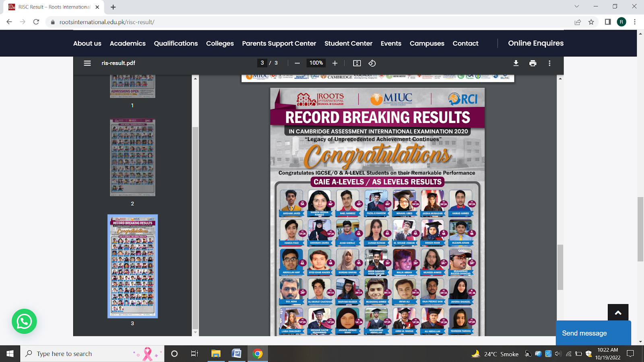Click Online Enquires link
The image size is (644, 362).
pos(536,43)
